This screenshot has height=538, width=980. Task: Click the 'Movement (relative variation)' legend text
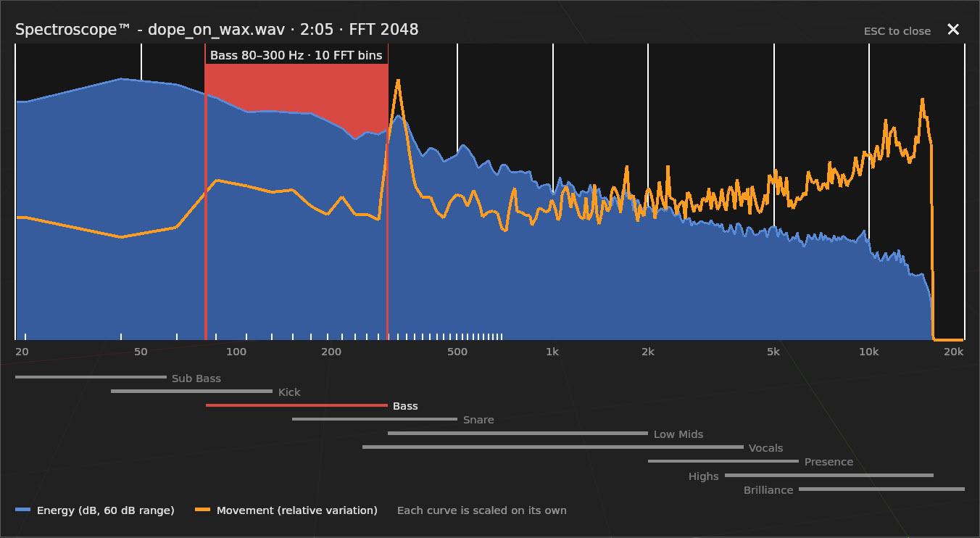(x=297, y=510)
